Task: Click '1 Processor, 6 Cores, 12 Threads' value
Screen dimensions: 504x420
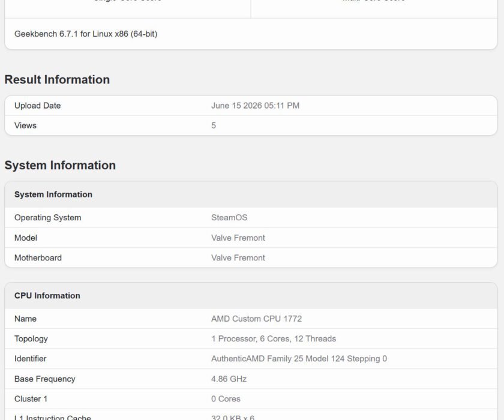Action: pos(274,338)
